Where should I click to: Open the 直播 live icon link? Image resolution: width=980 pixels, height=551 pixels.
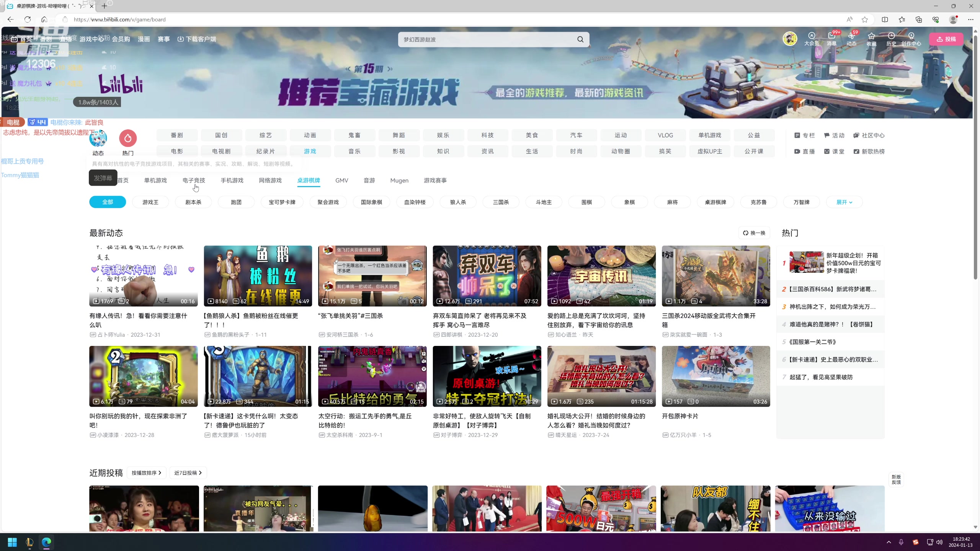(x=805, y=152)
